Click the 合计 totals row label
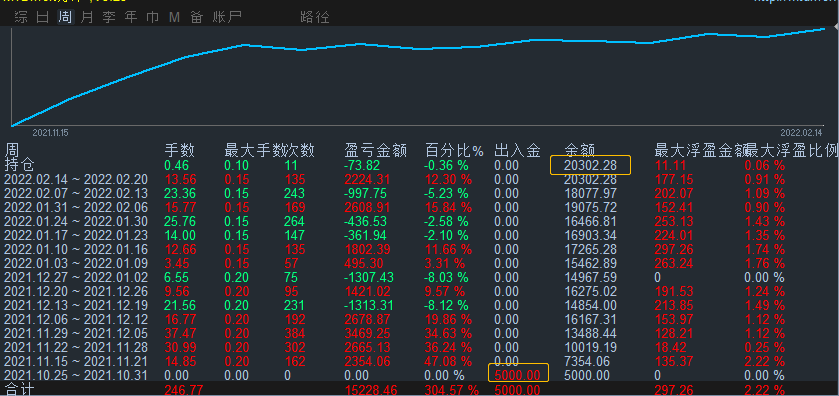This screenshot has height=396, width=839. [19, 390]
